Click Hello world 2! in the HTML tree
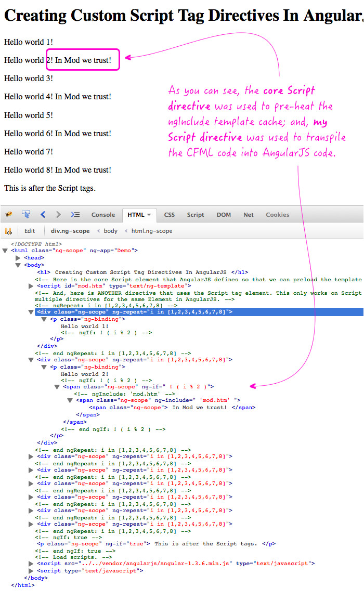Image resolution: width=364 pixels, height=601 pixels. (84, 374)
